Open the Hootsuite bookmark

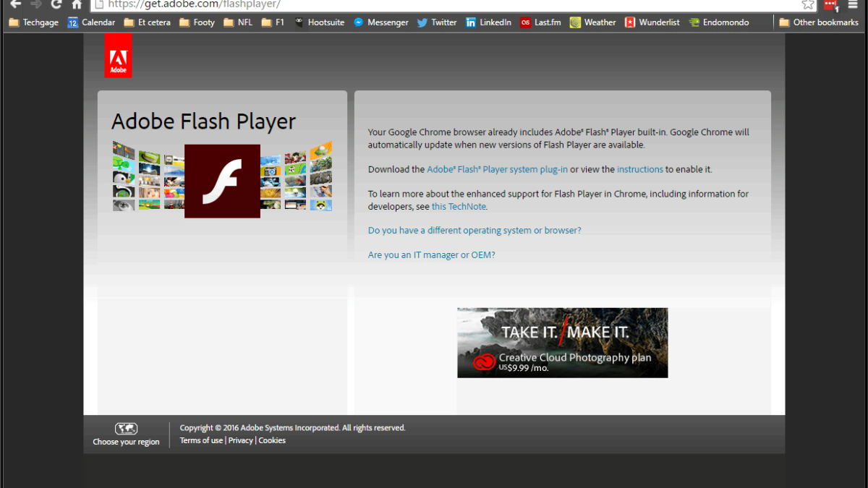319,22
